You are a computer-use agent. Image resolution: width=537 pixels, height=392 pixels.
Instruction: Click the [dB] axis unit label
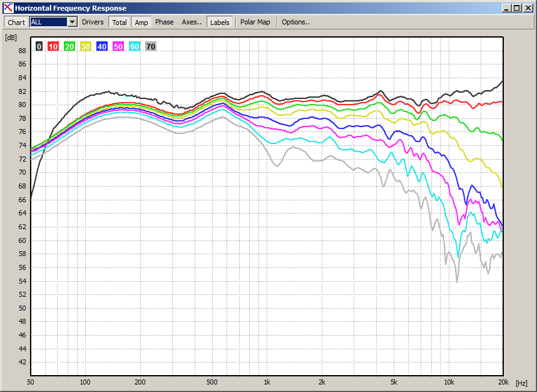[11, 38]
